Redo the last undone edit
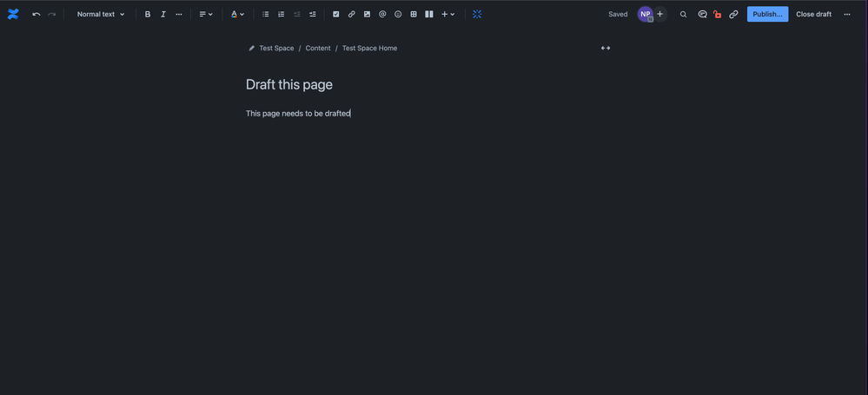Screen dimensions: 868x395 [51, 15]
